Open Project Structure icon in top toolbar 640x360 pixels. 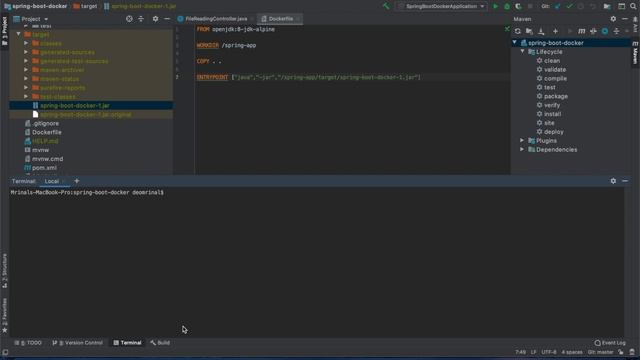(x=607, y=7)
